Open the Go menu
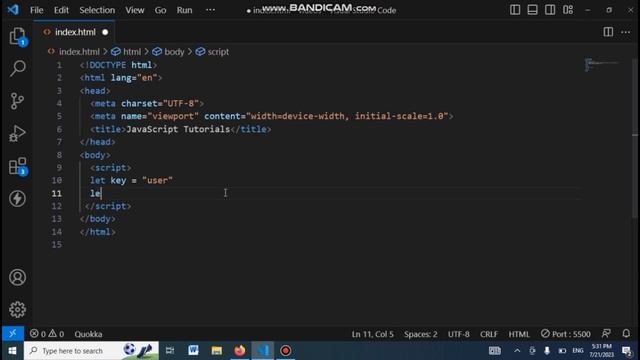 coord(160,10)
